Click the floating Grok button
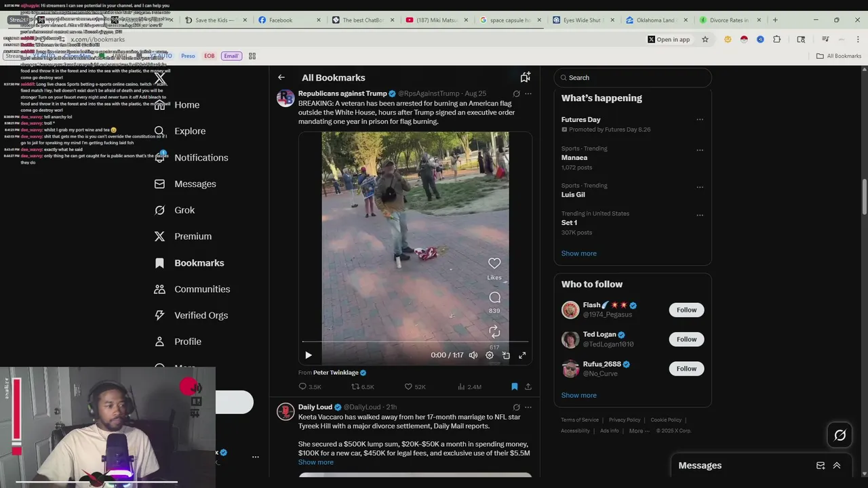 (840, 435)
